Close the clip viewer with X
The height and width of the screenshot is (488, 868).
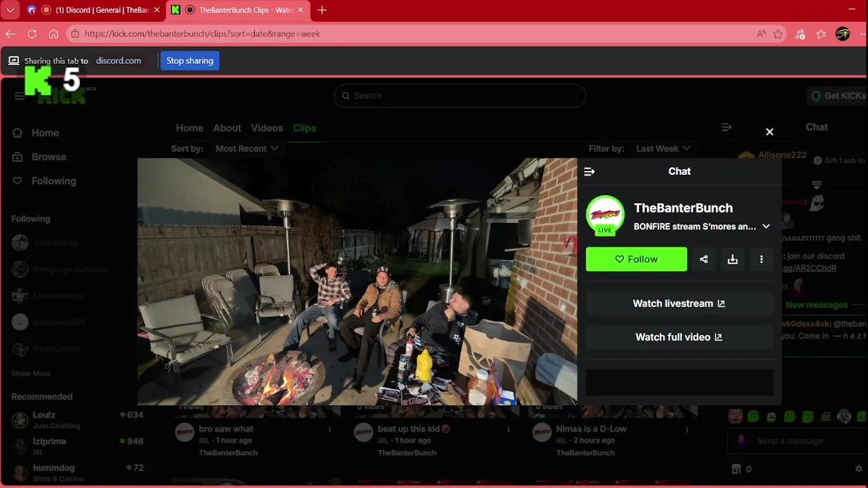click(x=770, y=132)
